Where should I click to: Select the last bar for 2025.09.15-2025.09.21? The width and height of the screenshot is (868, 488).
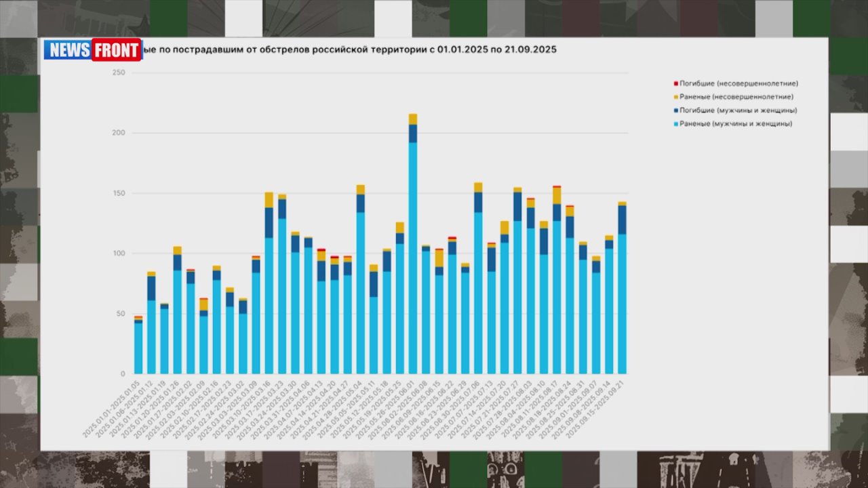(623, 287)
